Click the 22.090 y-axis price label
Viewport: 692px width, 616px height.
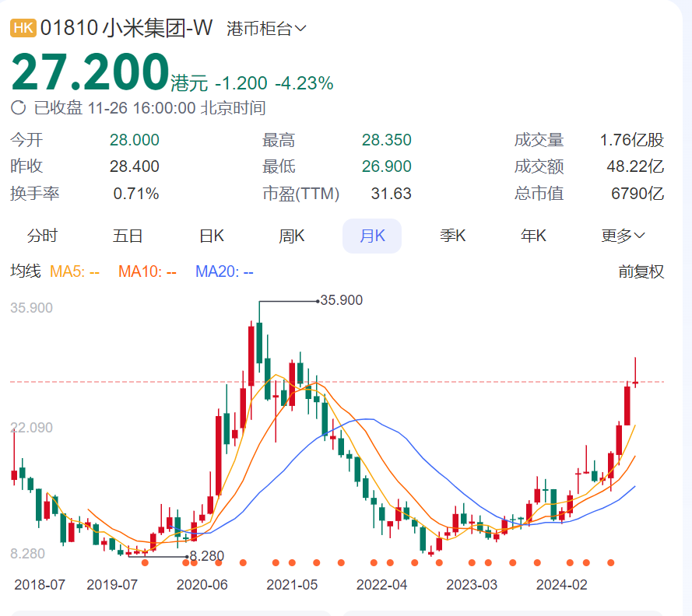tap(31, 427)
